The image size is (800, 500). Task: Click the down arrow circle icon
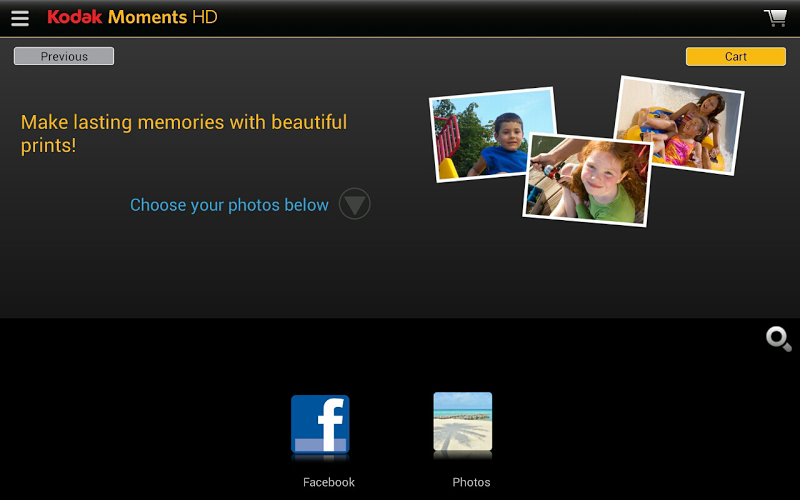pos(355,204)
